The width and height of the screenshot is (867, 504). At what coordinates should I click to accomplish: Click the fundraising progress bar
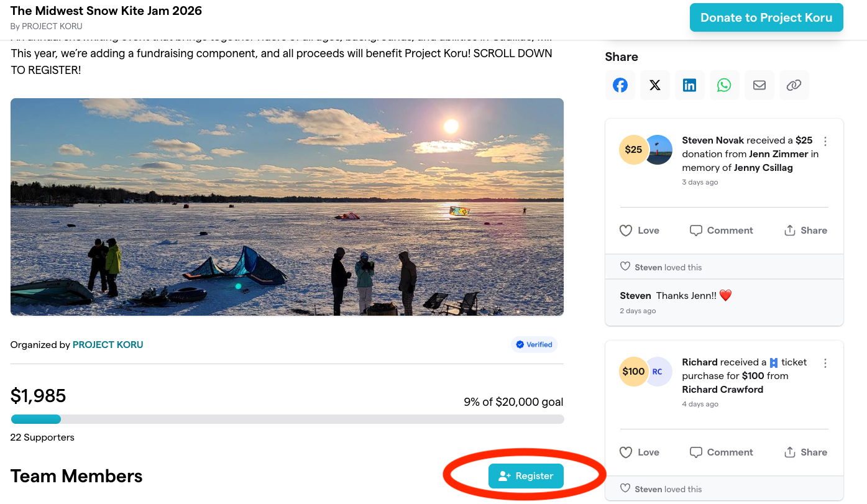click(287, 419)
